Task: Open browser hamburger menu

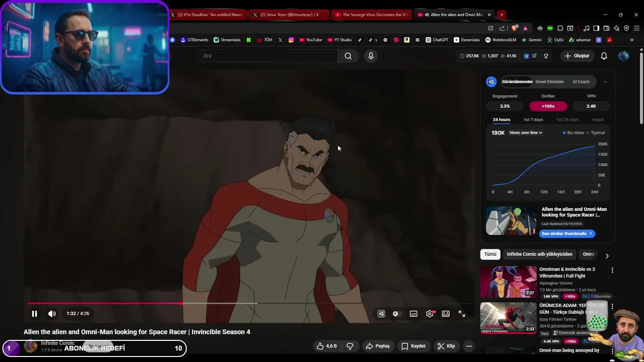Action: tap(636, 28)
